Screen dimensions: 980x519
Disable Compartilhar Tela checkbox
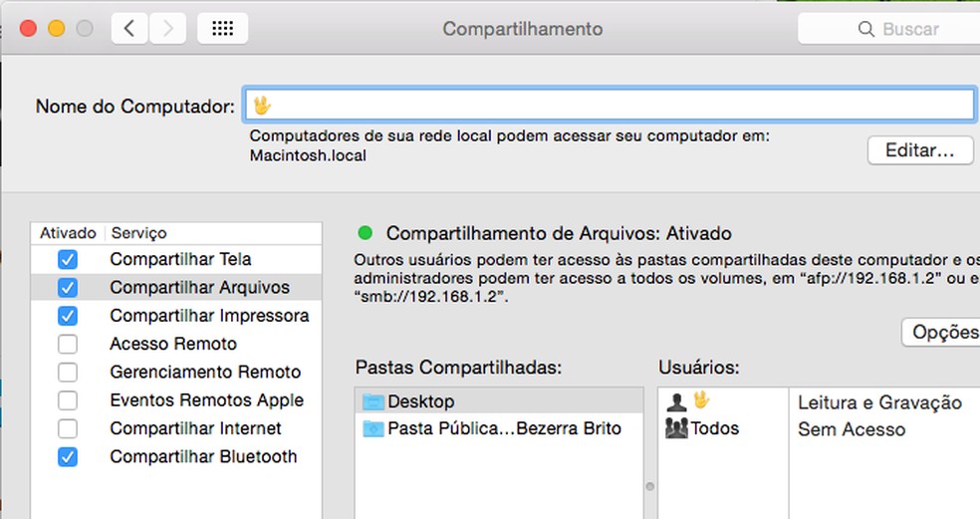(68, 259)
